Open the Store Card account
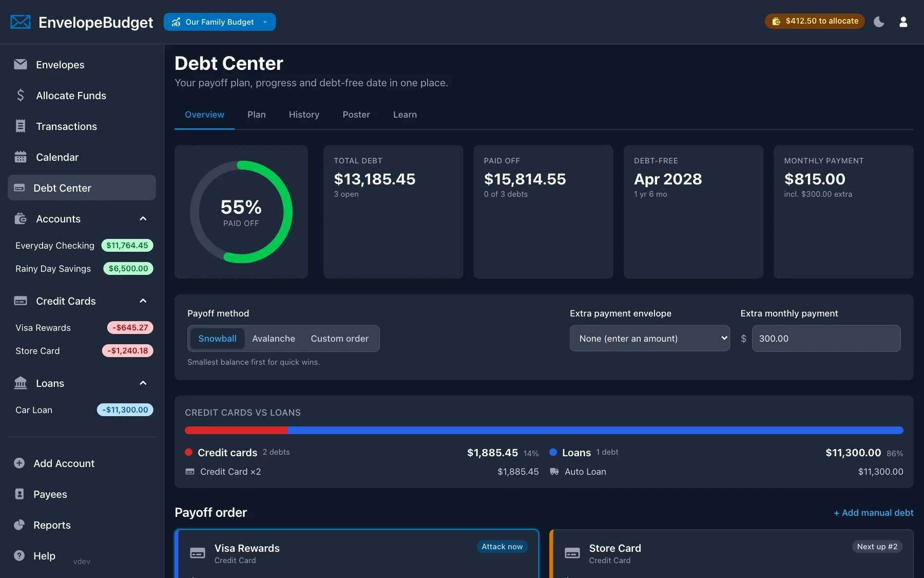924x578 pixels. pos(84,351)
